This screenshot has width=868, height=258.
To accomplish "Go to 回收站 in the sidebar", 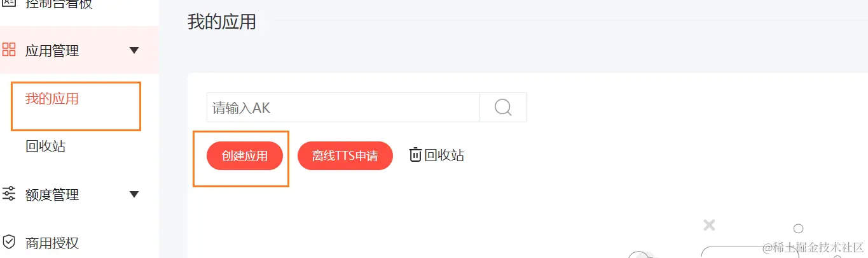I will (x=45, y=147).
